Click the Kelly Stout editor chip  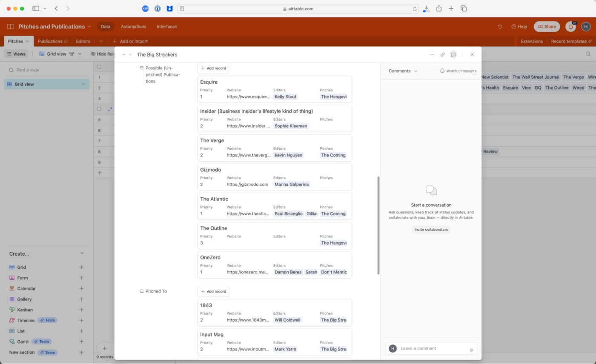pyautogui.click(x=285, y=97)
